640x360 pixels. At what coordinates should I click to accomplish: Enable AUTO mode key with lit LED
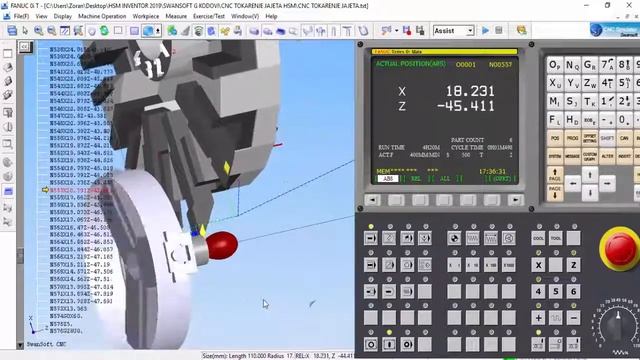[371, 238]
